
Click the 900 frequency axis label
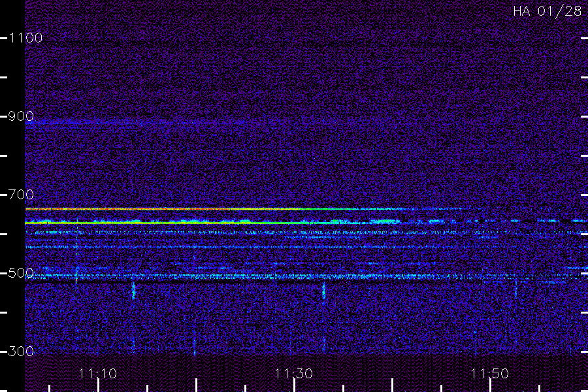click(21, 116)
